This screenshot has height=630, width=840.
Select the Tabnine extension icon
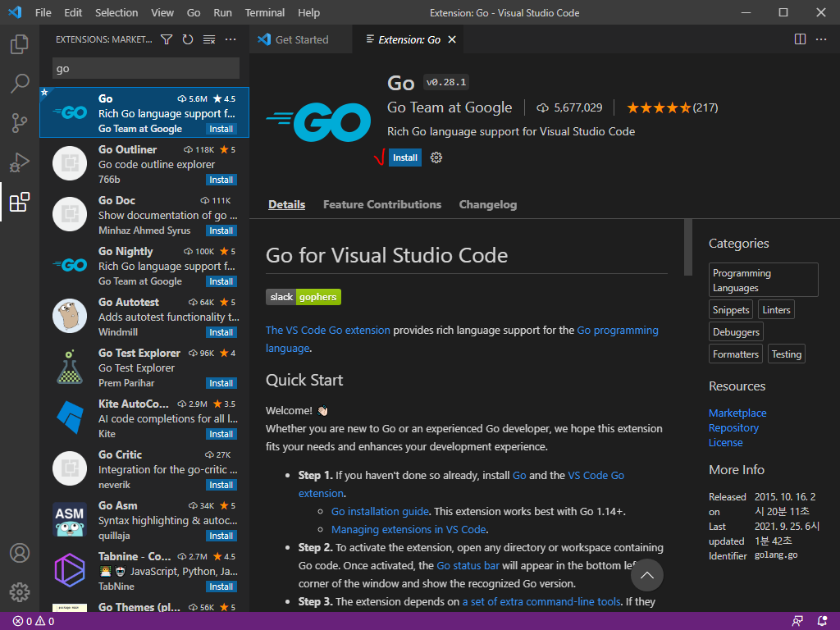tap(70, 570)
